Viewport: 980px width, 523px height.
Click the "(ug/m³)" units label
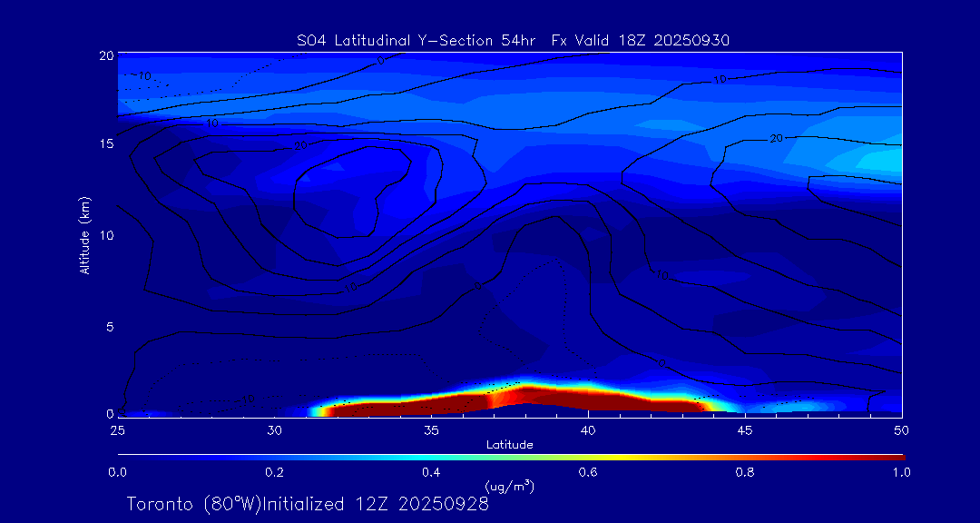click(x=509, y=487)
